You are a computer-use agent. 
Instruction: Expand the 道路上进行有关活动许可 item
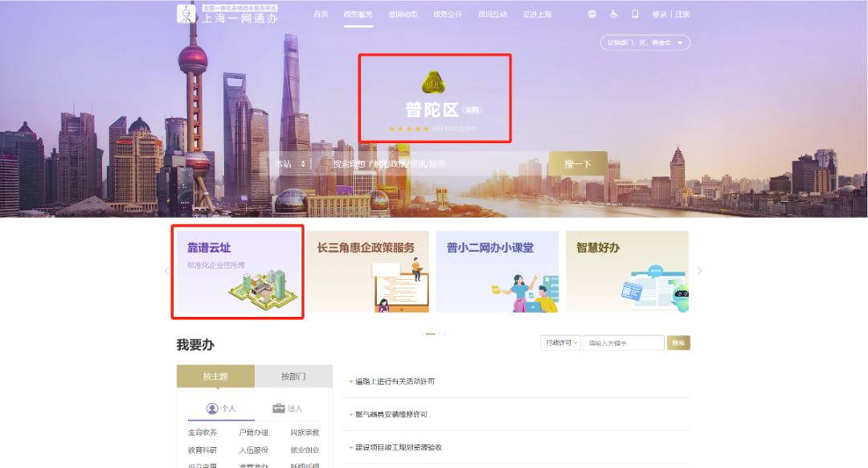point(395,381)
